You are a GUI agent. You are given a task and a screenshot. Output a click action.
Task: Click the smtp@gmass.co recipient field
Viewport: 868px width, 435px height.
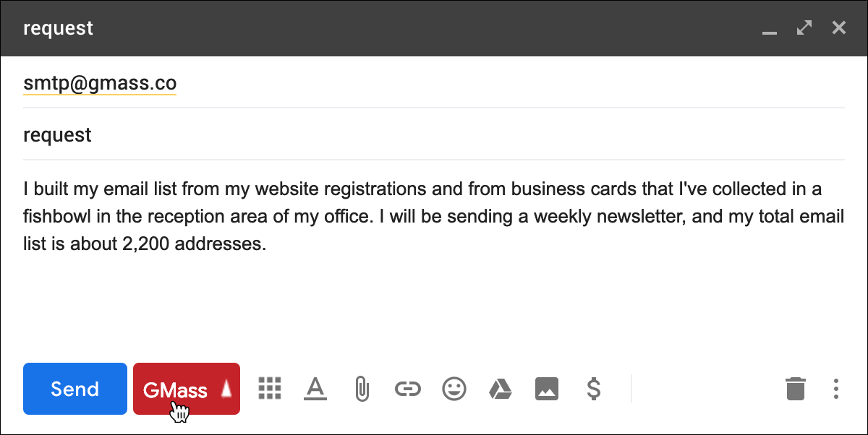100,84
